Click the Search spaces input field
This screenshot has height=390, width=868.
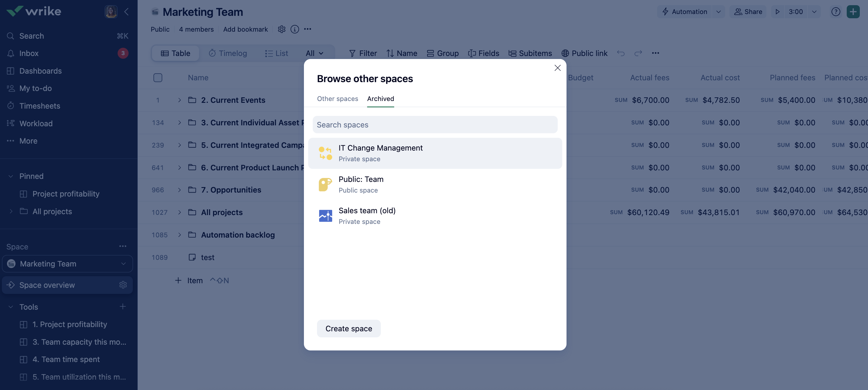[x=435, y=125]
